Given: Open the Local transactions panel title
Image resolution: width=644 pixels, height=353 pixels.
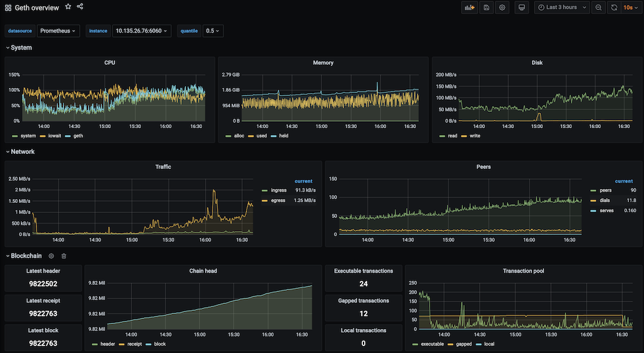Looking at the screenshot, I should [x=364, y=330].
